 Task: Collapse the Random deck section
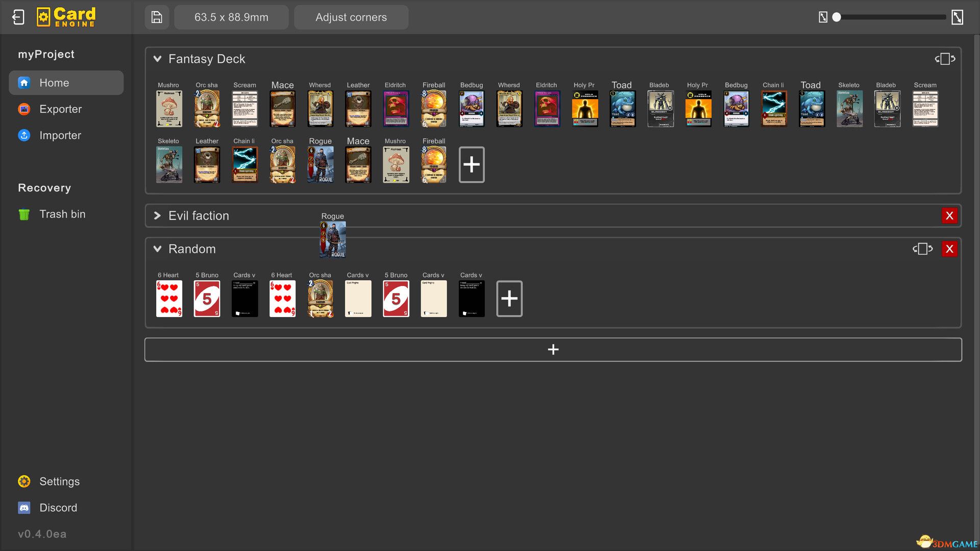click(x=158, y=249)
